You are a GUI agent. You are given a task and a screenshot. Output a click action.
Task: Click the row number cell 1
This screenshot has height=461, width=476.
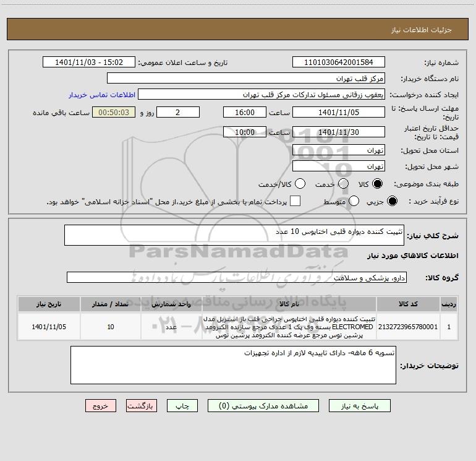[449, 327]
